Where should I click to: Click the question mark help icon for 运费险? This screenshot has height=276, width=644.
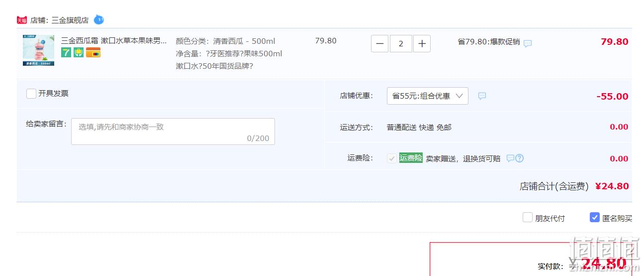pos(520,158)
